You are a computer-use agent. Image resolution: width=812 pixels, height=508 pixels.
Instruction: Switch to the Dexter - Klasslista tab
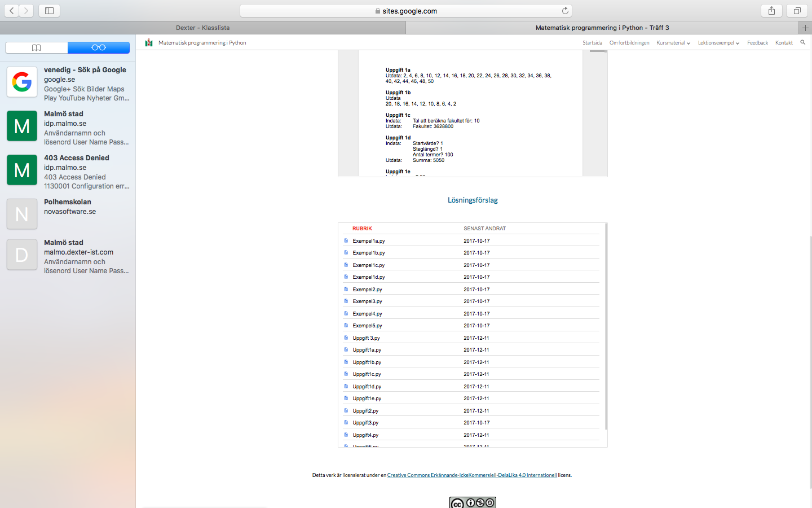tap(202, 28)
